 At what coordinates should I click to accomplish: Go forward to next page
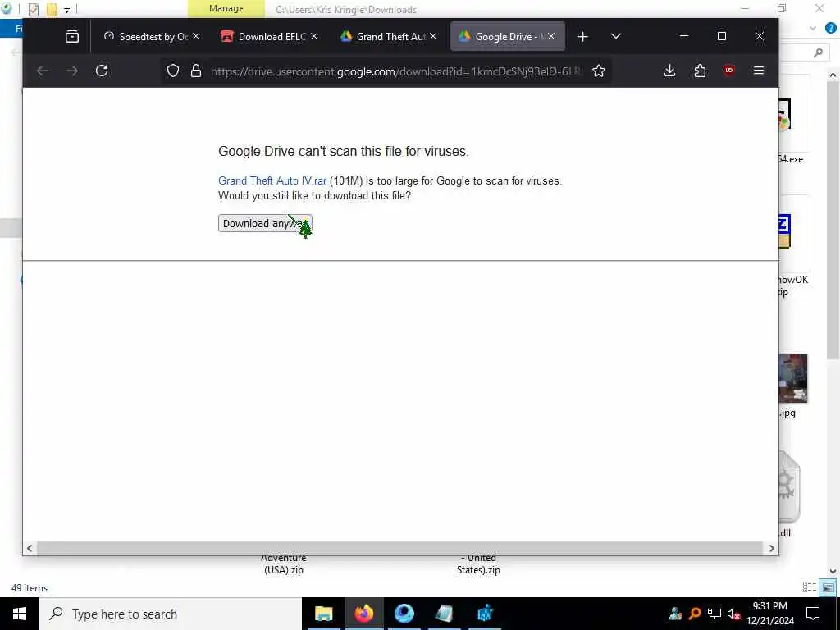pyautogui.click(x=72, y=71)
